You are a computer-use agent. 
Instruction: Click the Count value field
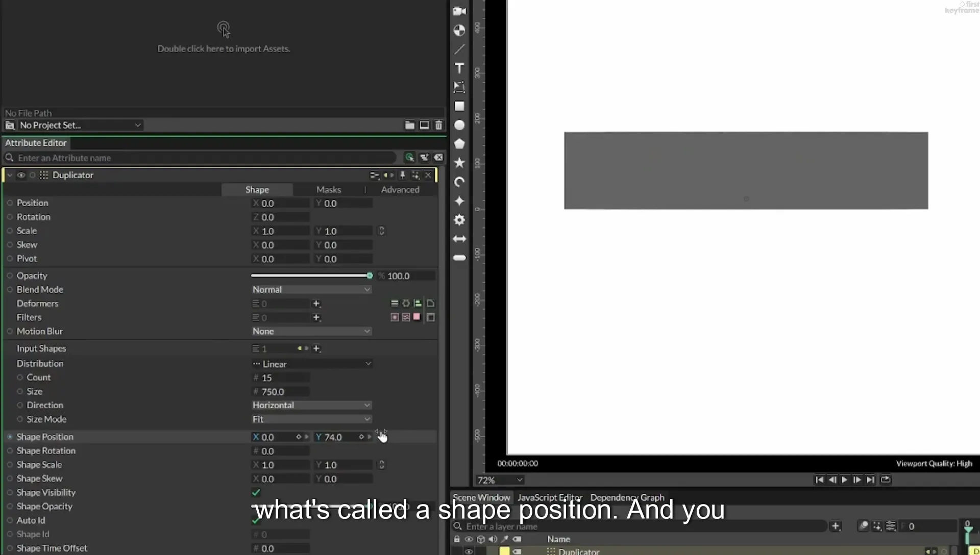click(x=281, y=378)
